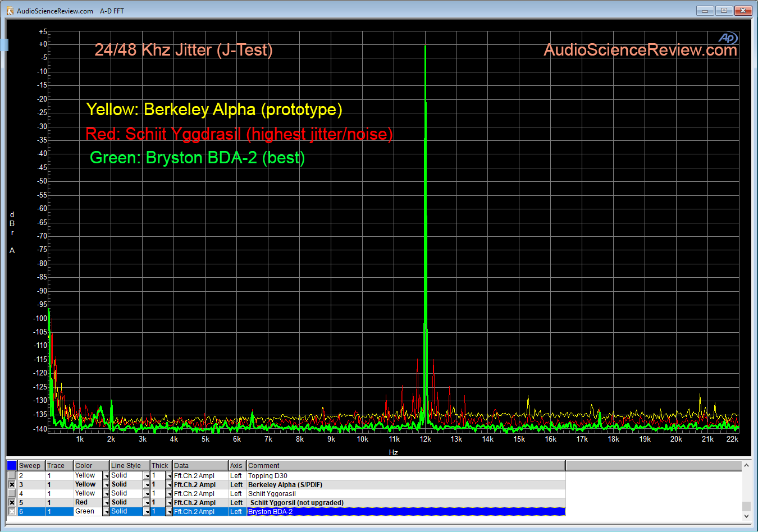Open color dropdown for Topping D30 row
Image resolution: width=758 pixels, height=532 pixels.
(x=106, y=476)
